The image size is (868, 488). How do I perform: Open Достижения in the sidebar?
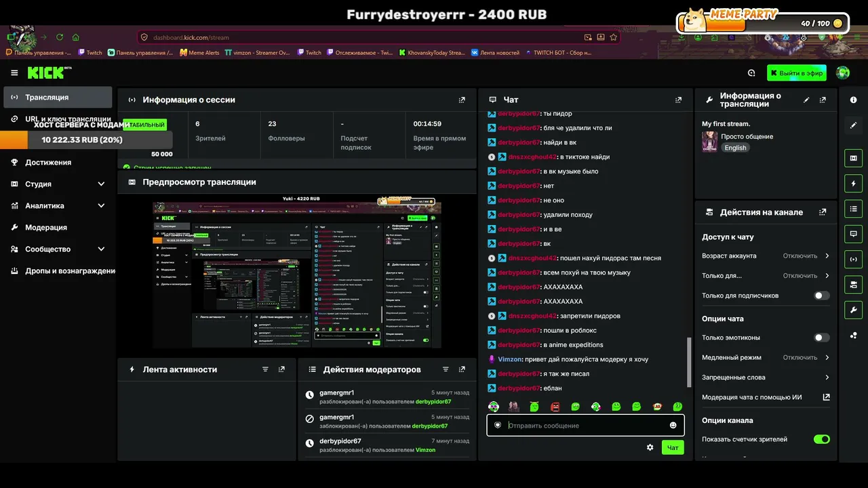pyautogui.click(x=58, y=162)
